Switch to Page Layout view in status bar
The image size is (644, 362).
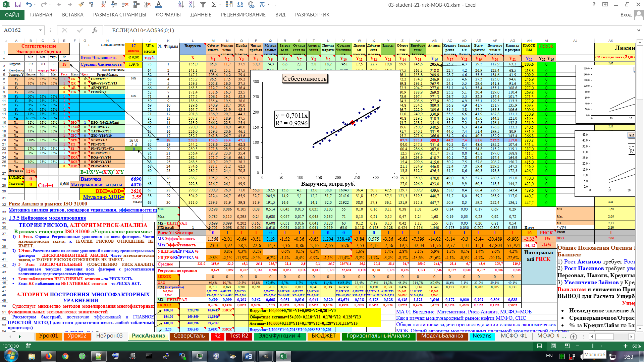[x=553, y=346]
